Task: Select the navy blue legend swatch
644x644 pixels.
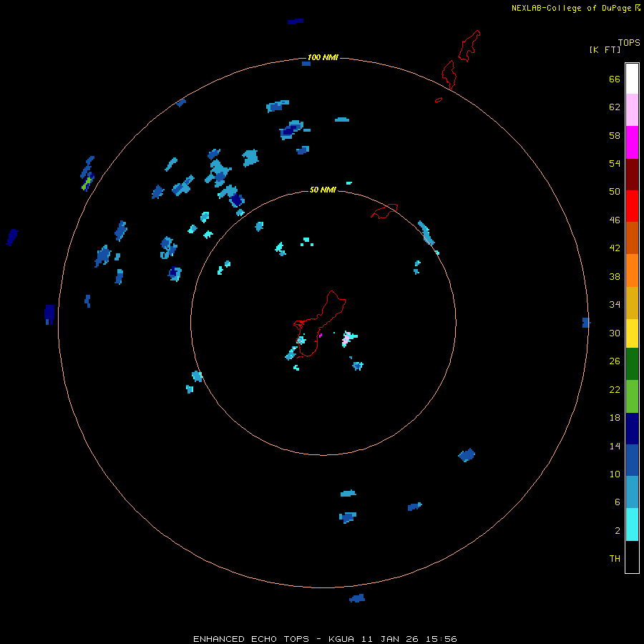Action: click(632, 429)
